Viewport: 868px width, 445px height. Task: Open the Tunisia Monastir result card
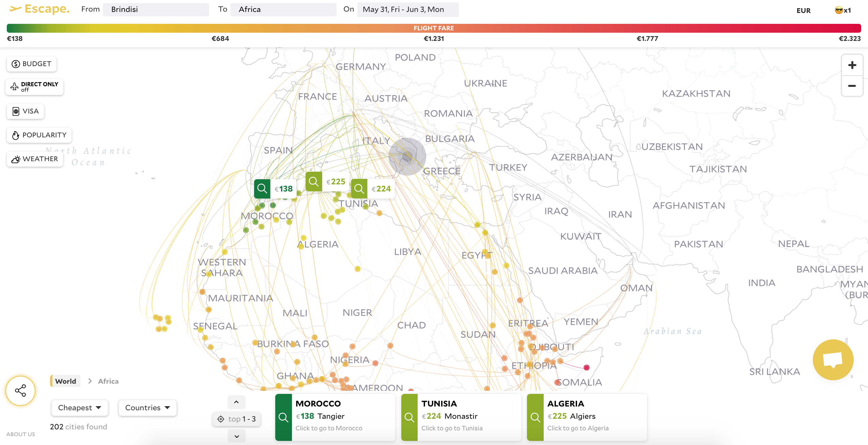click(x=461, y=417)
